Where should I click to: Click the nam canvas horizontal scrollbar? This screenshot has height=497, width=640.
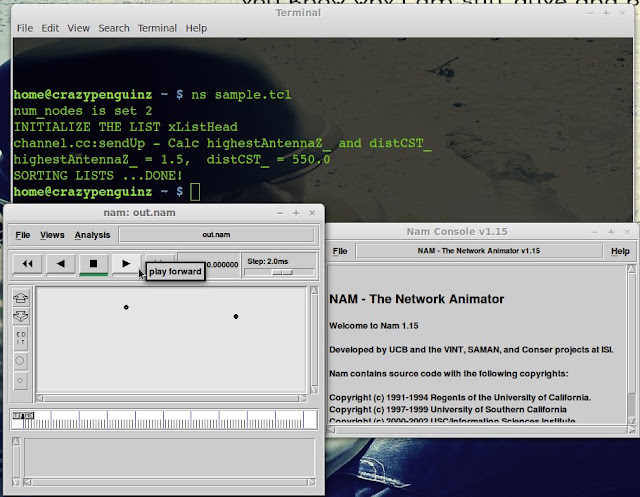(x=171, y=399)
